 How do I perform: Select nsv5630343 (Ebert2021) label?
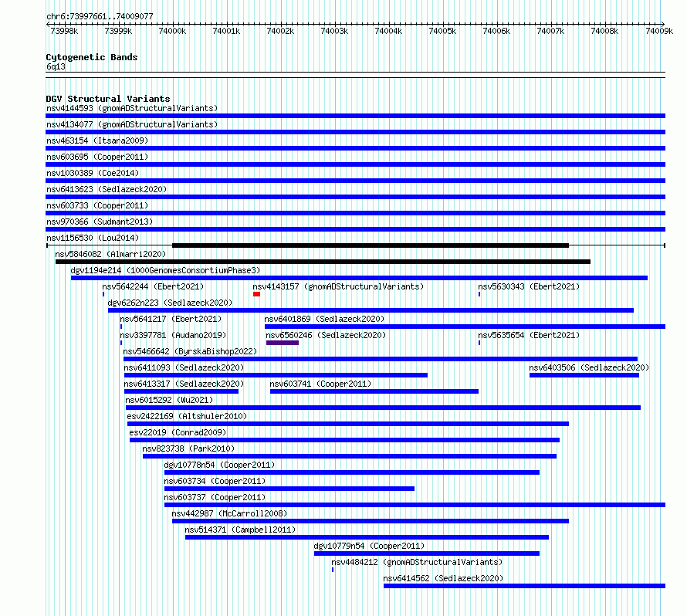pyautogui.click(x=529, y=286)
